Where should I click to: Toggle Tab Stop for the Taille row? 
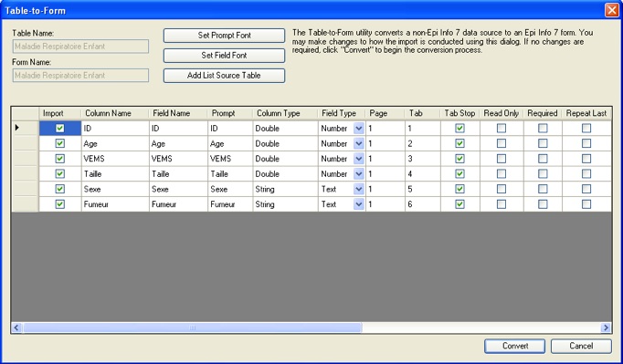(x=459, y=173)
